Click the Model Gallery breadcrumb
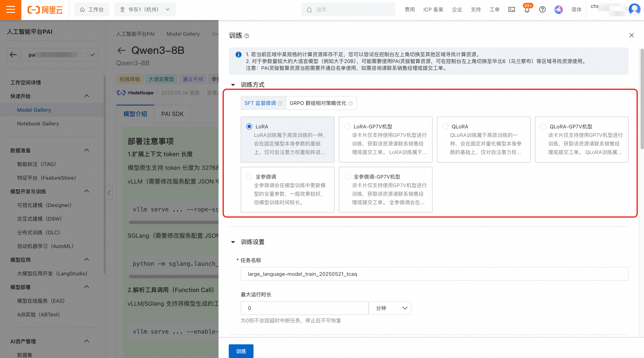The image size is (644, 358). point(183,34)
